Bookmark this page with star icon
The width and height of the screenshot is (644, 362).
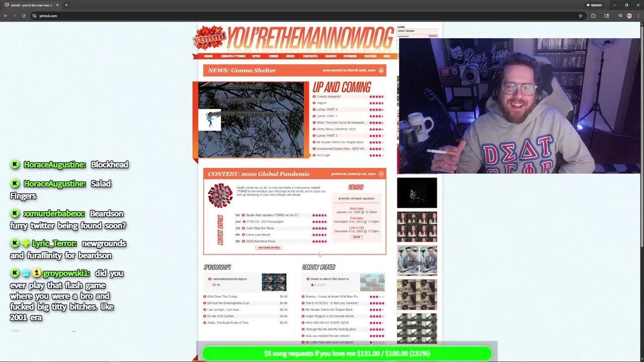[x=581, y=16]
